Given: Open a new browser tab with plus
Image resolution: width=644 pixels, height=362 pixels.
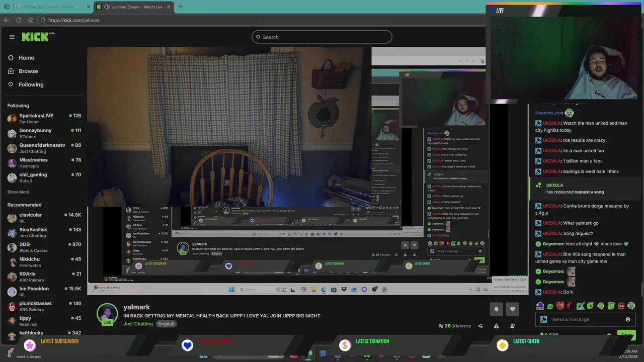Looking at the screenshot, I should 181,7.
